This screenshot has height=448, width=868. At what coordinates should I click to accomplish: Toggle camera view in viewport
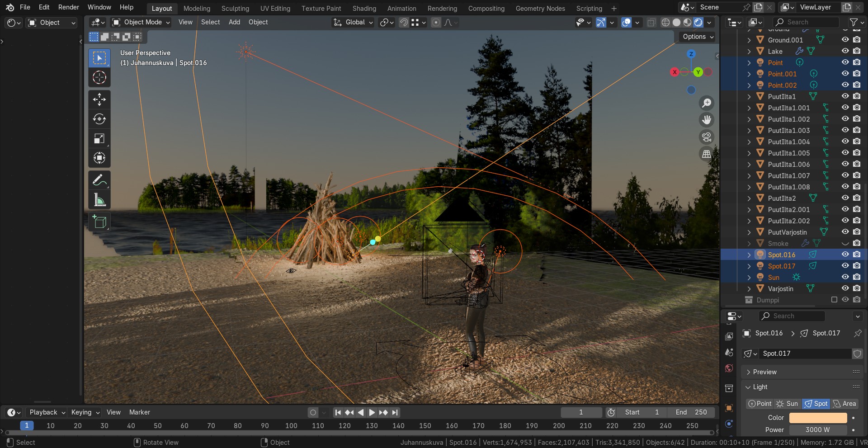707,137
